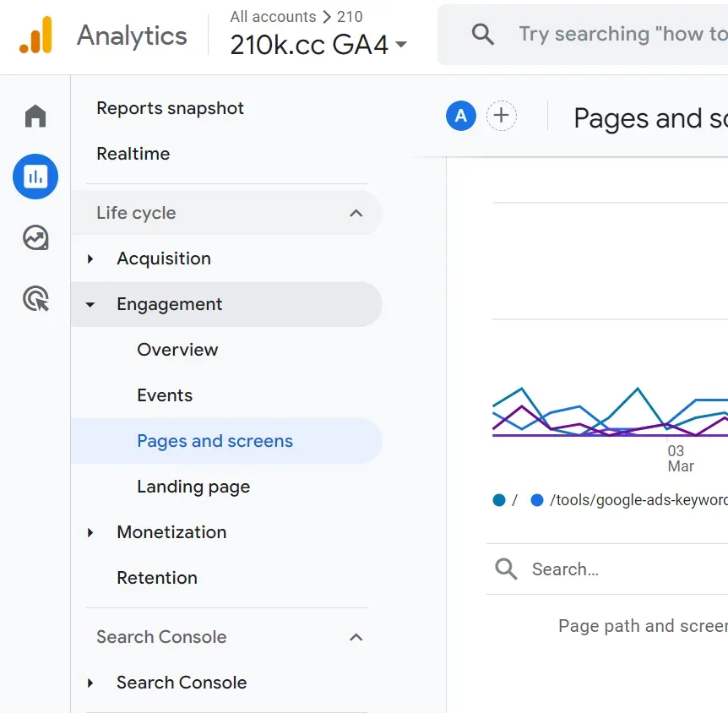Collapse the Life cycle section
This screenshot has width=728, height=713.
(x=356, y=213)
